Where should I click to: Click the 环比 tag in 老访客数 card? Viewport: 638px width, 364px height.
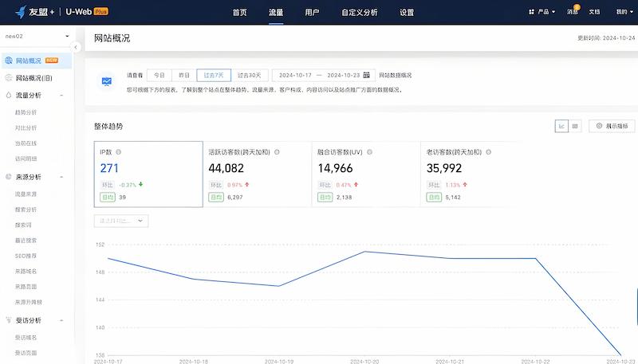(x=434, y=185)
